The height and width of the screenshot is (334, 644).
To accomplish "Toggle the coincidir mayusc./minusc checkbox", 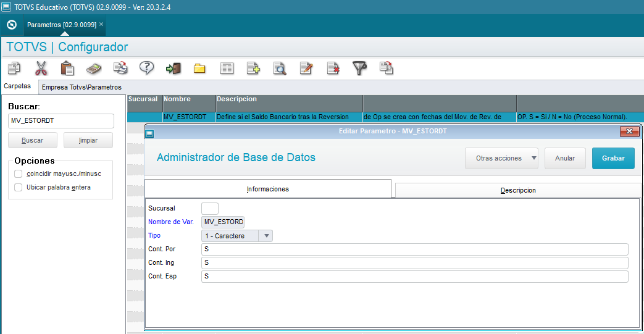I will pos(18,173).
